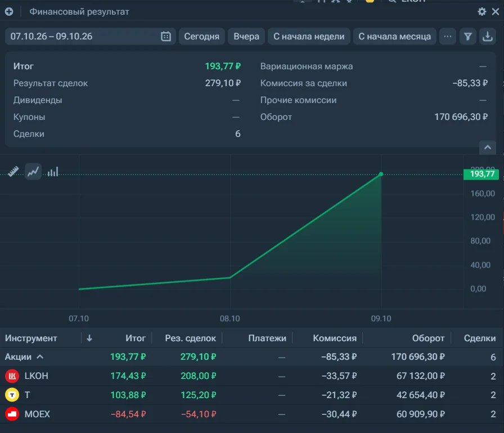Click the Результат сделок value 279,10 ₽
This screenshot has height=433, width=504.
click(x=223, y=83)
